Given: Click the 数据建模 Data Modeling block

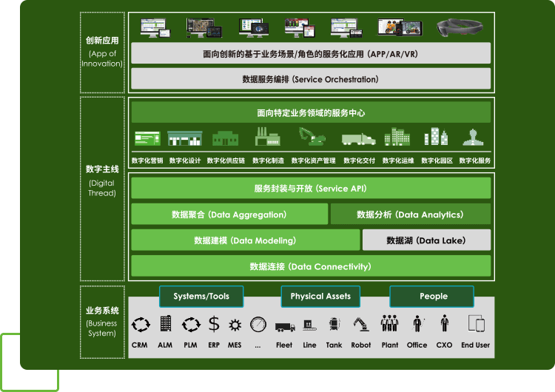Looking at the screenshot, I should [x=245, y=240].
